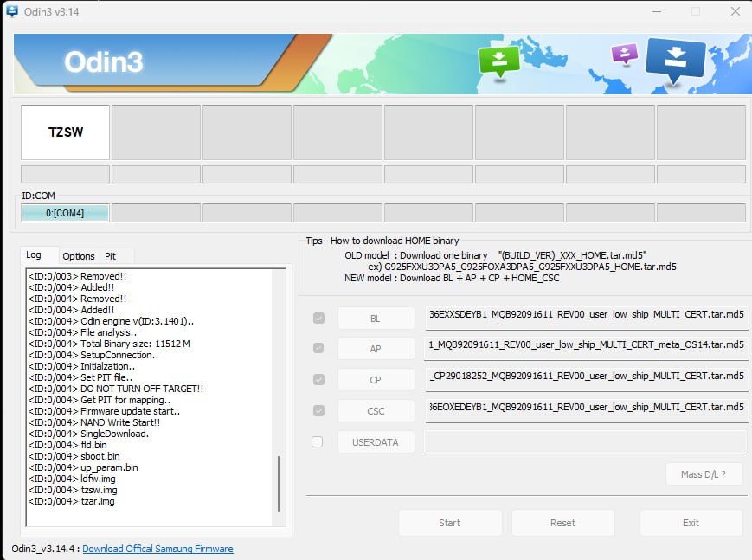The height and width of the screenshot is (560, 752).
Task: Open the Pit tab
Action: [110, 256]
